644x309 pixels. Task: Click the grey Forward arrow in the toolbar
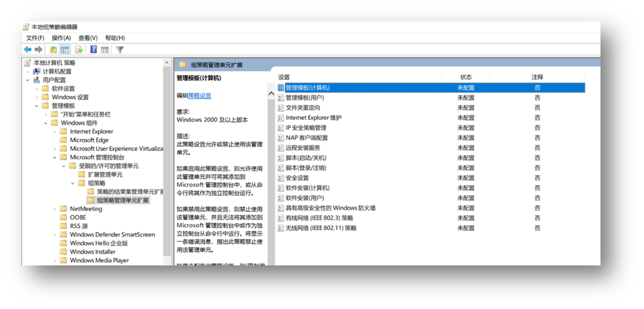(x=39, y=50)
